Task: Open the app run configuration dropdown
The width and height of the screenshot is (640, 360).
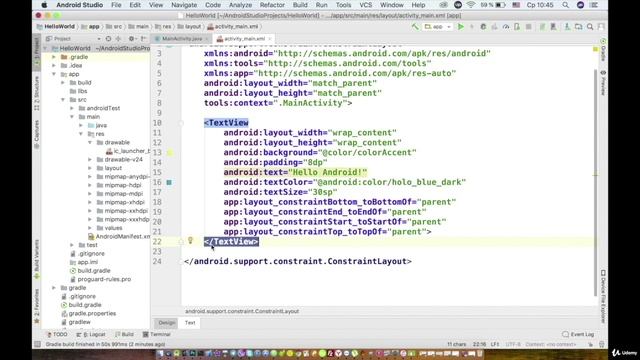Action: pyautogui.click(x=438, y=27)
